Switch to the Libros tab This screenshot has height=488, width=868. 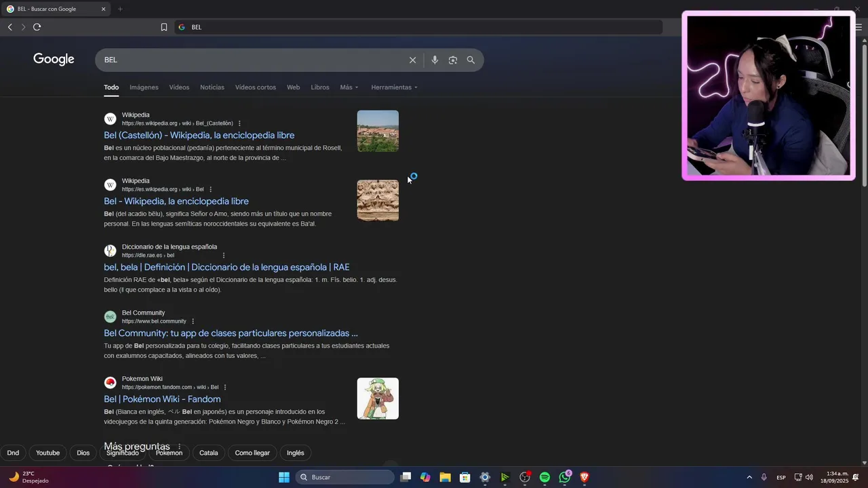click(x=319, y=87)
